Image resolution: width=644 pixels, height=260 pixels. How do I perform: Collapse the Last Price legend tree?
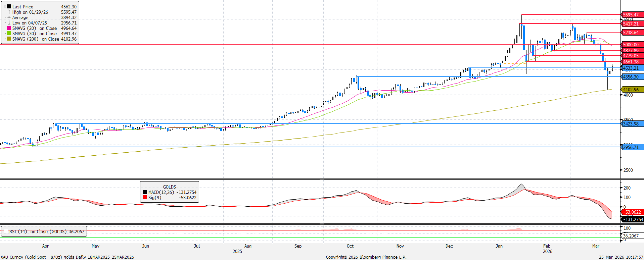point(5,6)
